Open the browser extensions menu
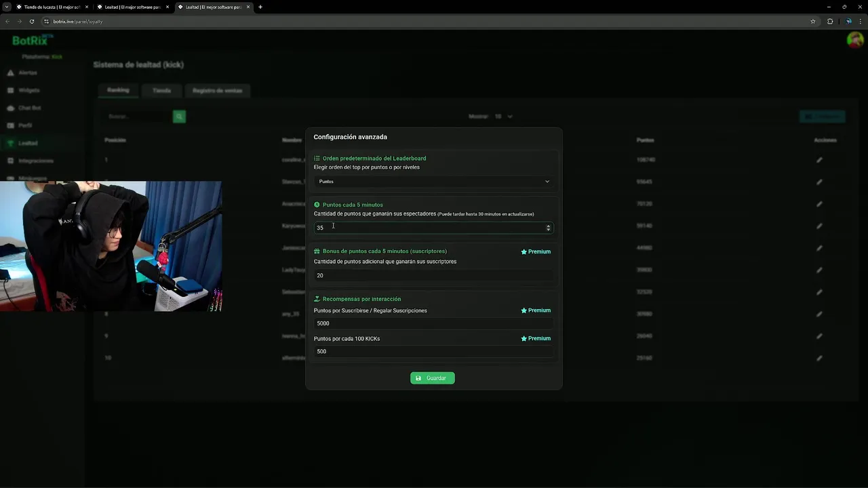This screenshot has height=488, width=868. (830, 21)
